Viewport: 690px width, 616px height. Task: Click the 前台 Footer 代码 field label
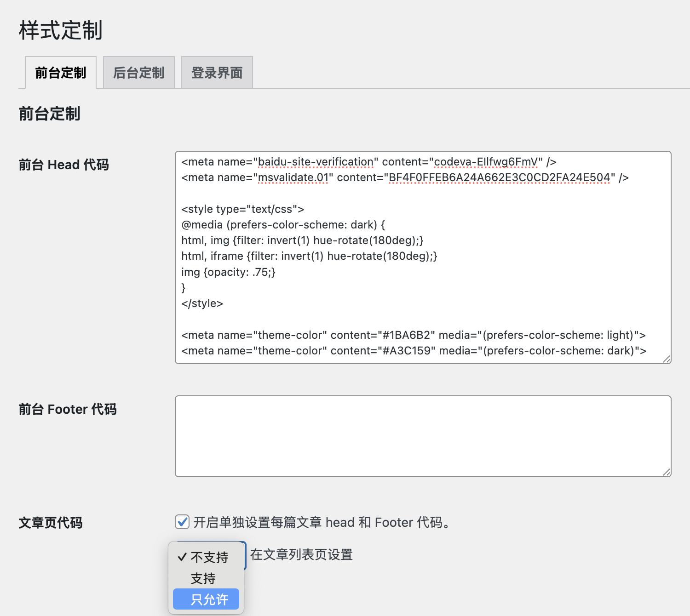(68, 409)
